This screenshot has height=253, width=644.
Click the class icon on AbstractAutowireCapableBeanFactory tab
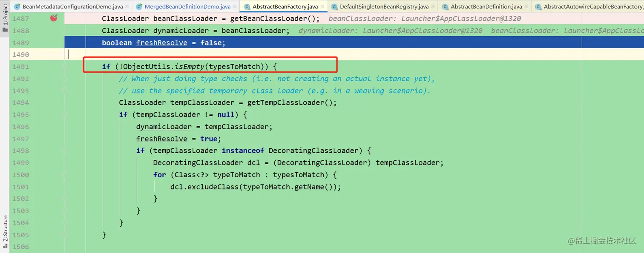[538, 7]
